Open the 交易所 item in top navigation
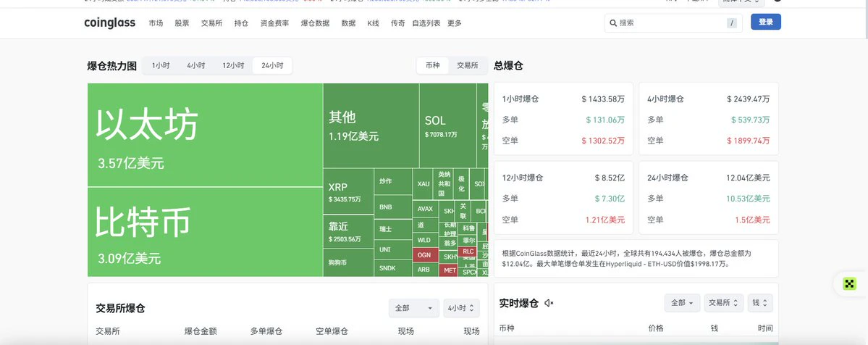The width and height of the screenshot is (868, 345). pos(211,23)
